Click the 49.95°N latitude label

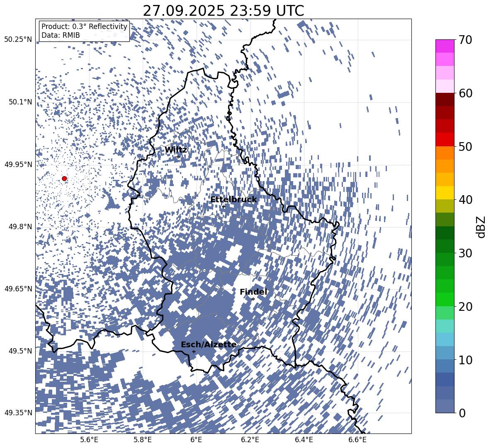tap(18, 164)
